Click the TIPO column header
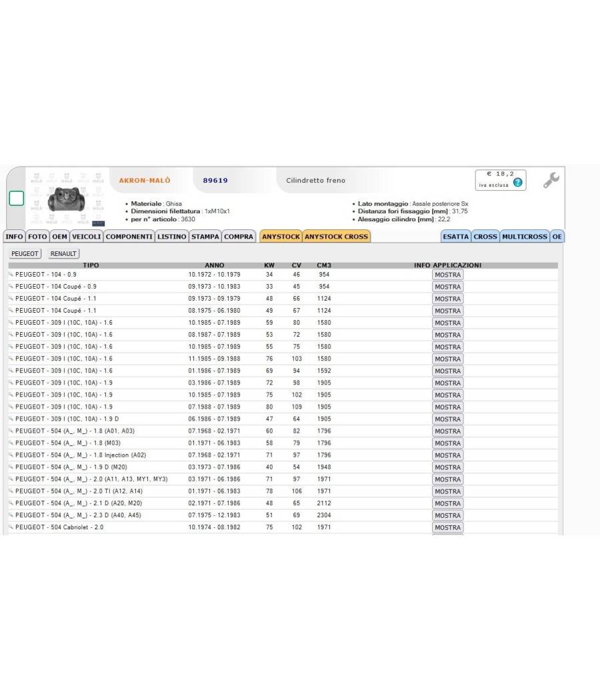The width and height of the screenshot is (600, 700). (91, 265)
